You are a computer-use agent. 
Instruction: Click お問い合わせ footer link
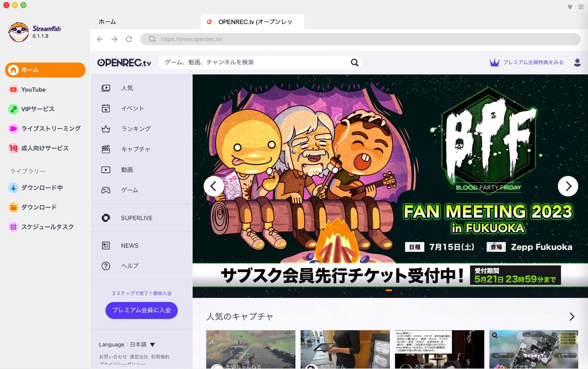(113, 357)
